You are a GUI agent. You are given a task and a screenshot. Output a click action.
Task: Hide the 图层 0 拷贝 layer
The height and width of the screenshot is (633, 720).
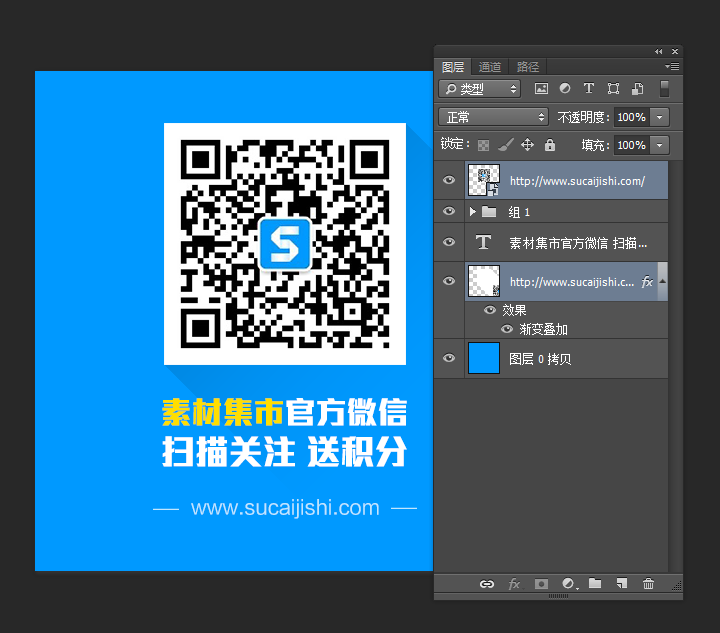(449, 358)
